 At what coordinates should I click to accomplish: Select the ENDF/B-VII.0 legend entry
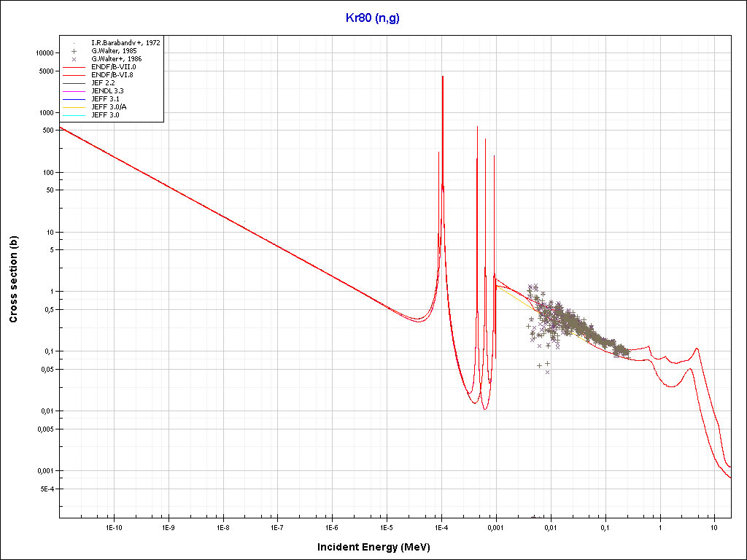tap(111, 67)
